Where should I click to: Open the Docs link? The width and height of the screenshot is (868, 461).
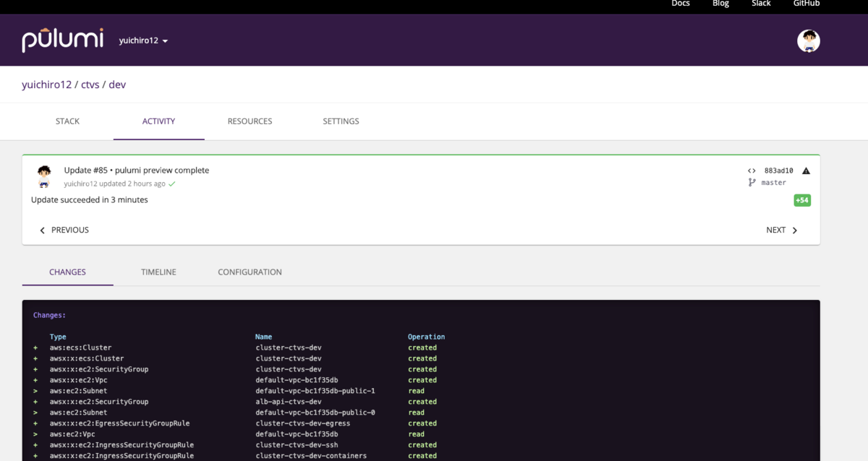coord(681,4)
